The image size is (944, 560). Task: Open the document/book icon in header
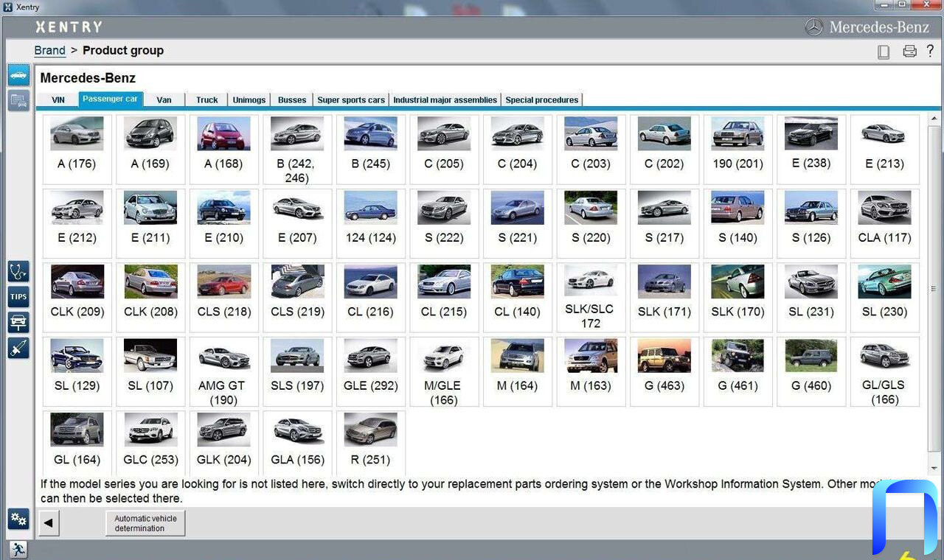point(884,52)
